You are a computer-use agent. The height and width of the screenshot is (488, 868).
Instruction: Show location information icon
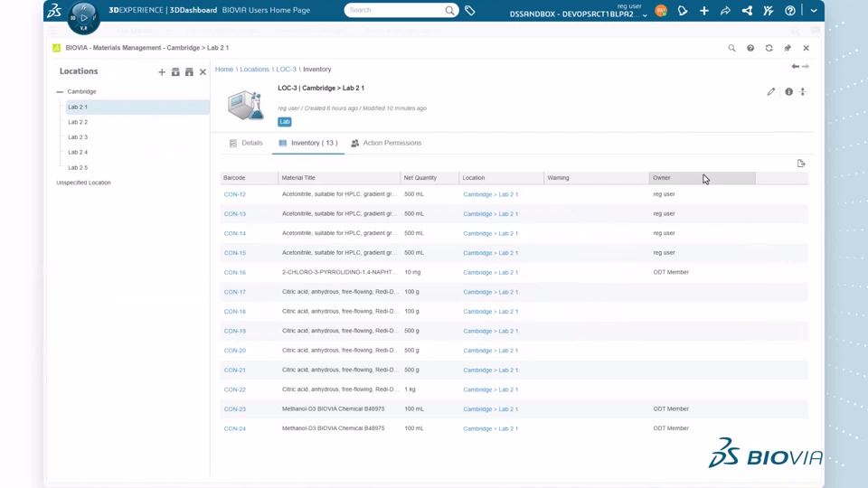(x=788, y=92)
